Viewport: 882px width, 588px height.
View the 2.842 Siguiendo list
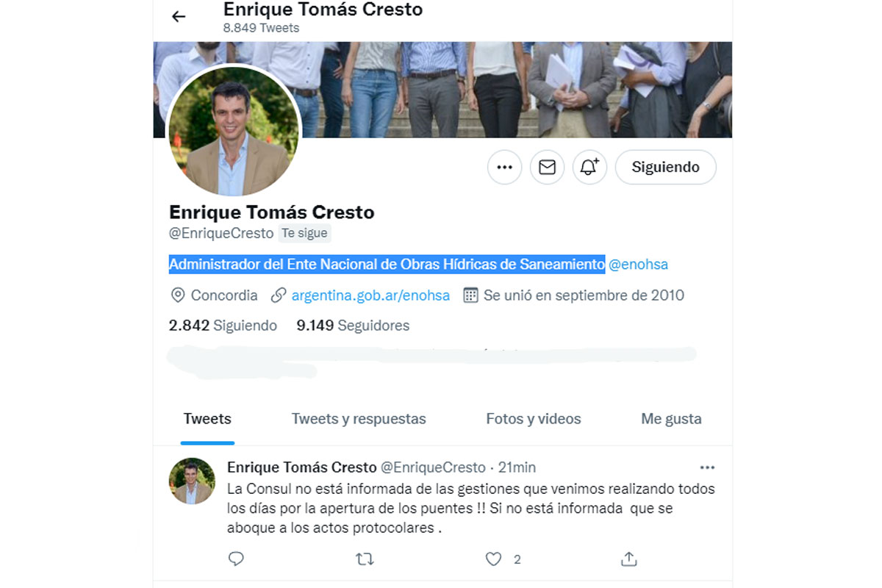[x=223, y=325]
